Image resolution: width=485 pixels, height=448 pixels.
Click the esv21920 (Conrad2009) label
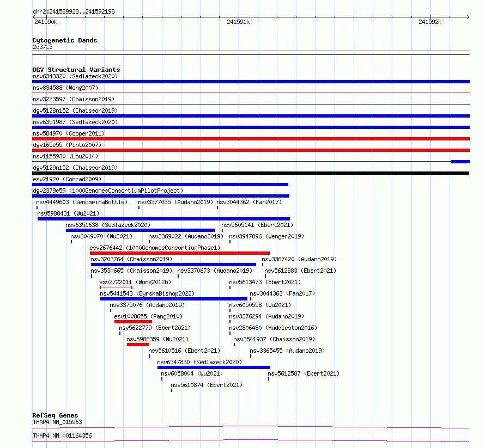point(67,179)
